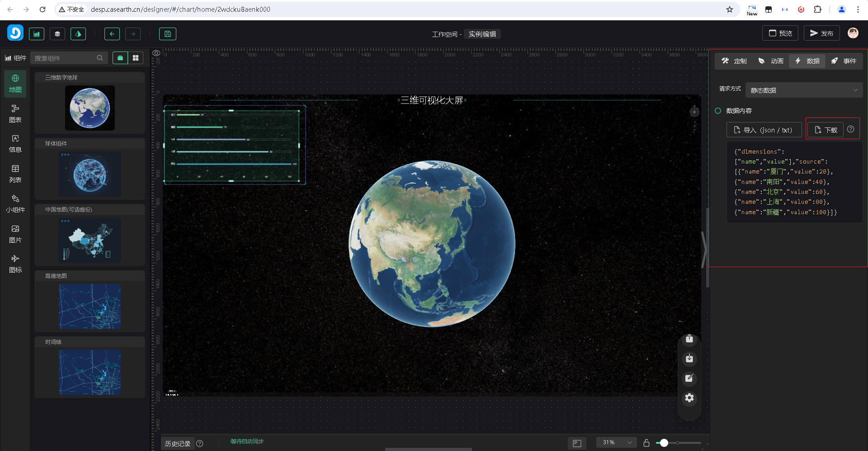Toggle the eye visibility icon above ruler
The width and height of the screenshot is (868, 451).
pos(156,53)
